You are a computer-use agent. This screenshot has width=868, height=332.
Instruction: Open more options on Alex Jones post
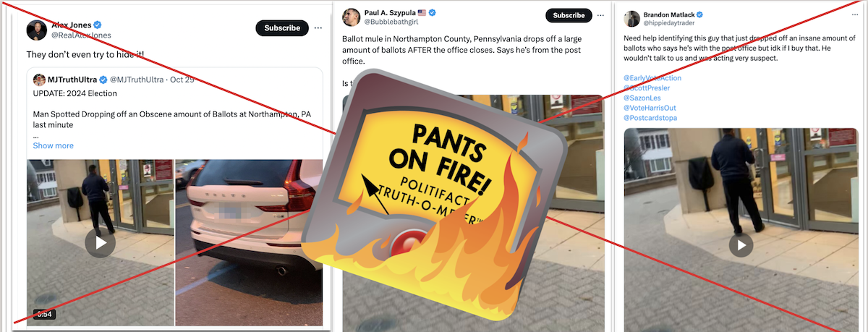pyautogui.click(x=318, y=28)
